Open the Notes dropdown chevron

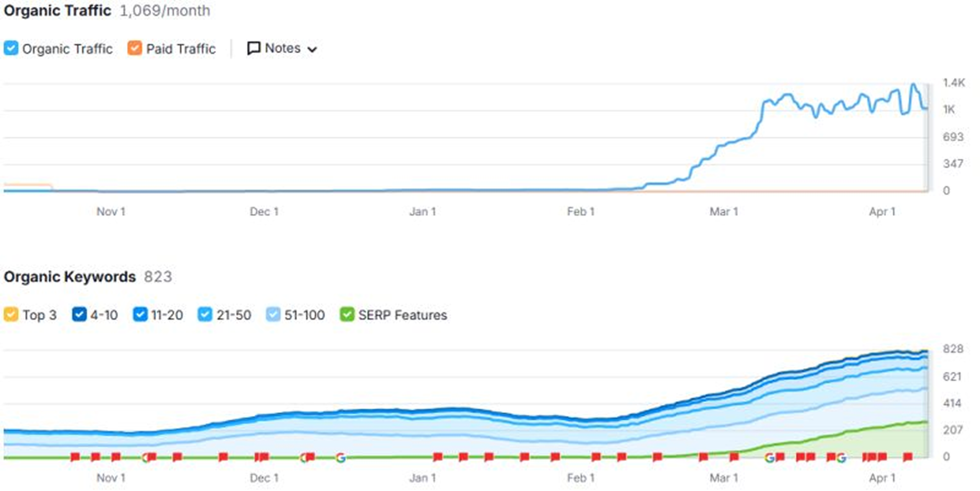(x=312, y=49)
